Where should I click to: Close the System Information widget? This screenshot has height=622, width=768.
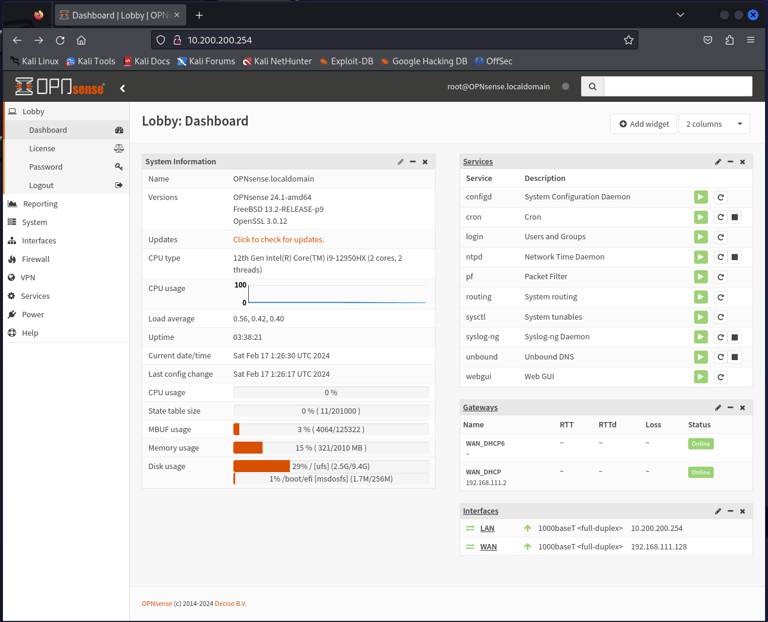[425, 162]
